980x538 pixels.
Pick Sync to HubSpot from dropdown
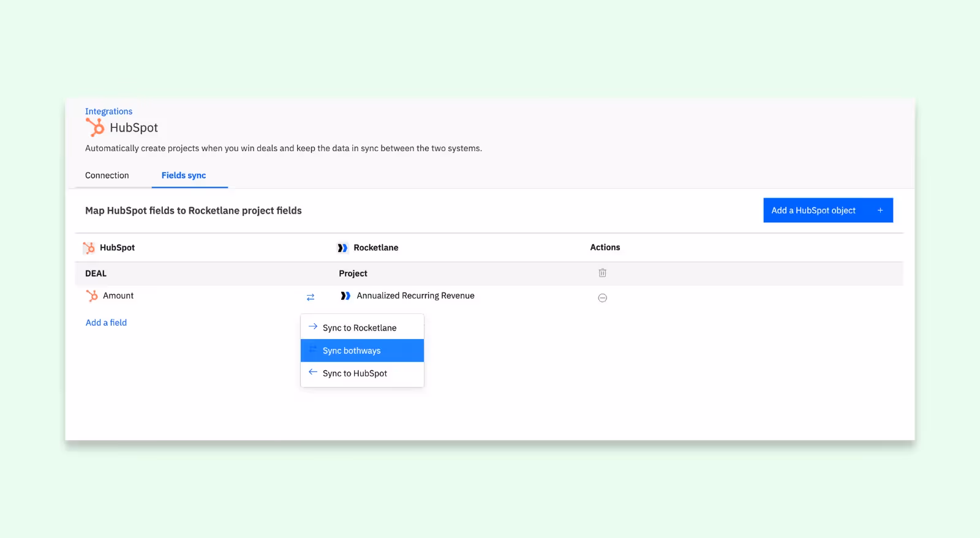(x=362, y=373)
